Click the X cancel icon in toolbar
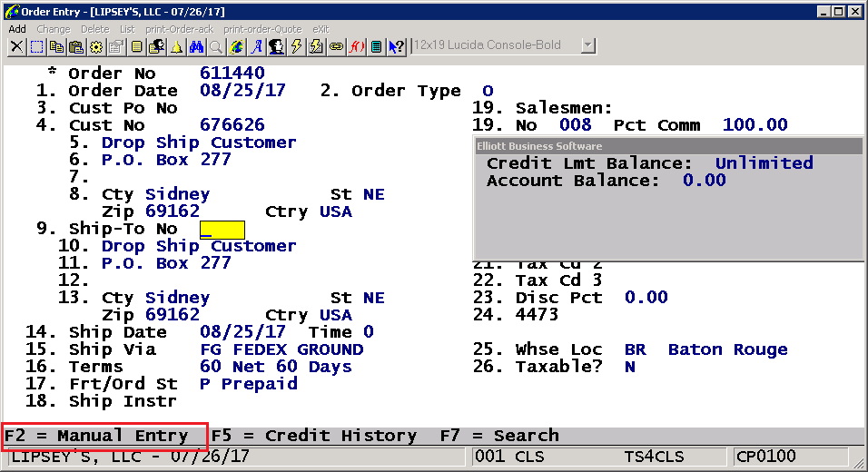Screen dimensions: 868x472 16,46
